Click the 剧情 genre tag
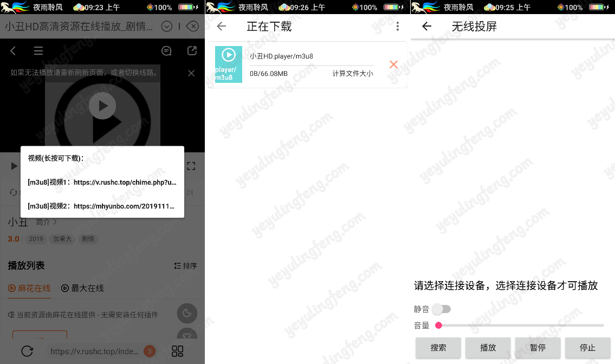 pos(88,239)
